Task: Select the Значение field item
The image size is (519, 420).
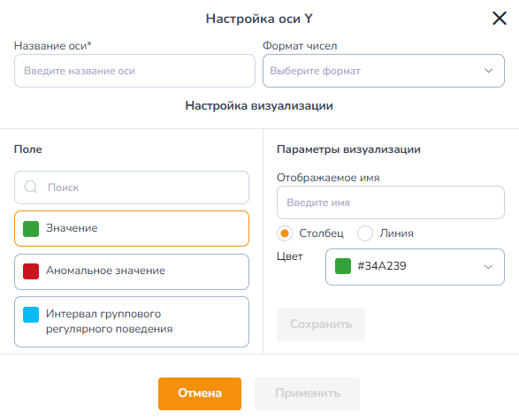Action: click(132, 228)
